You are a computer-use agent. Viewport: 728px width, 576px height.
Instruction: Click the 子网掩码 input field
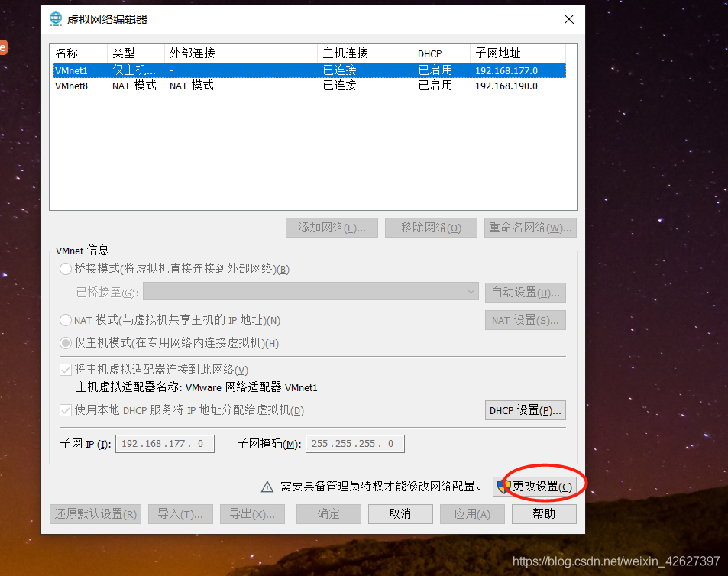pos(355,444)
